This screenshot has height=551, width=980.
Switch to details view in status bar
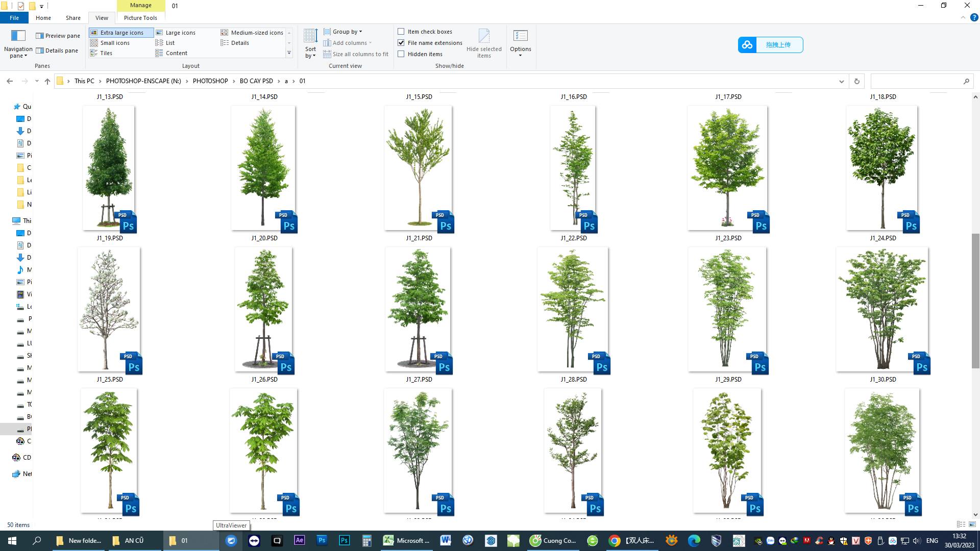pos(961,524)
